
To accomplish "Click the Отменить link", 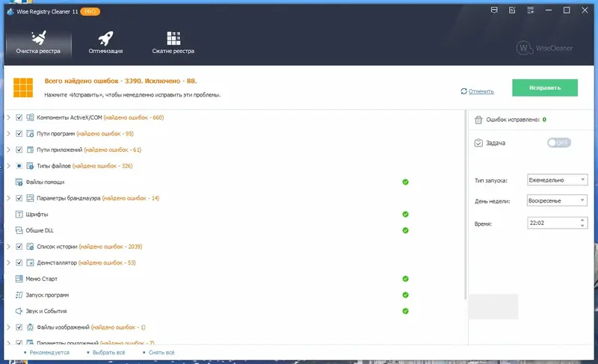I will coord(481,91).
